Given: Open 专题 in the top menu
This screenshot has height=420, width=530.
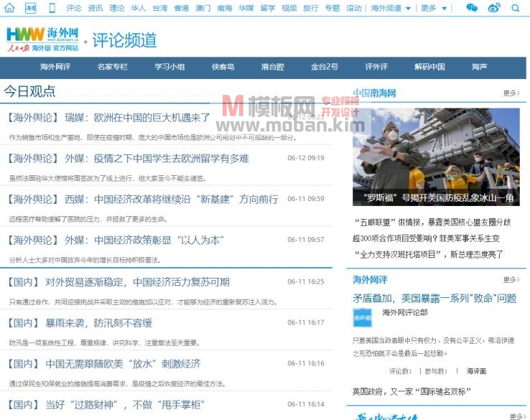Looking at the screenshot, I should click(333, 8).
